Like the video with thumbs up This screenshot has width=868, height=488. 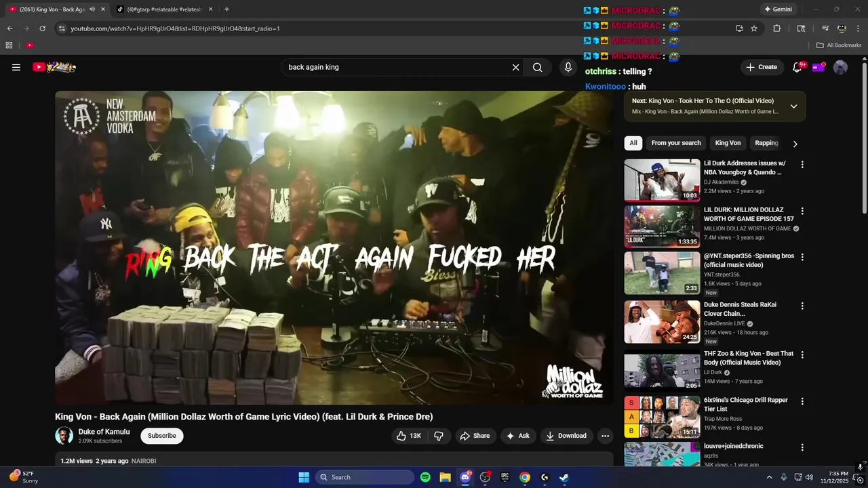pos(410,436)
